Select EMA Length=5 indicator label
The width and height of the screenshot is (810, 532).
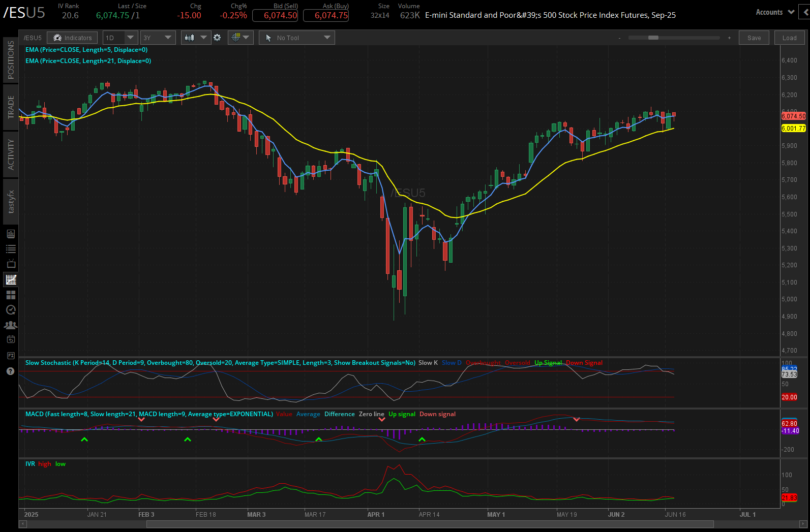86,50
